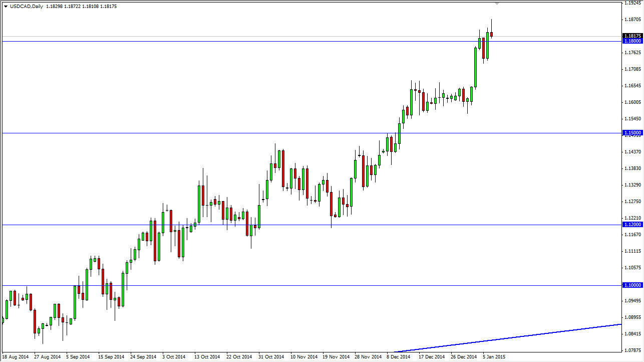Viewport: 644px width, 362px height.
Task: Click the 1.12000 support price tag
Action: (632, 225)
